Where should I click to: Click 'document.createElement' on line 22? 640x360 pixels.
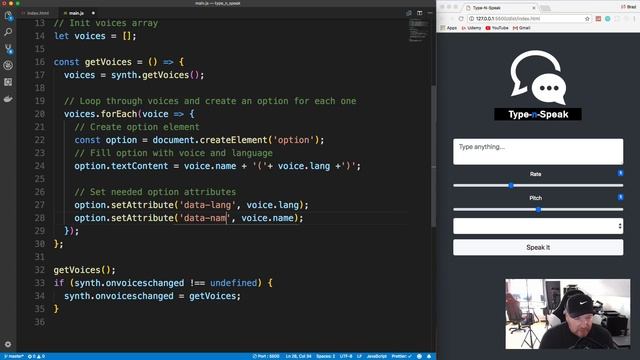click(210, 140)
